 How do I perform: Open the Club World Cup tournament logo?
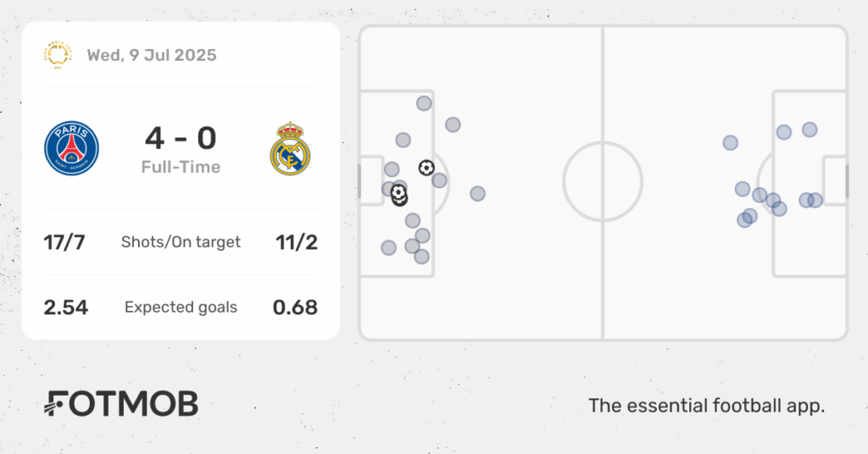tap(58, 55)
